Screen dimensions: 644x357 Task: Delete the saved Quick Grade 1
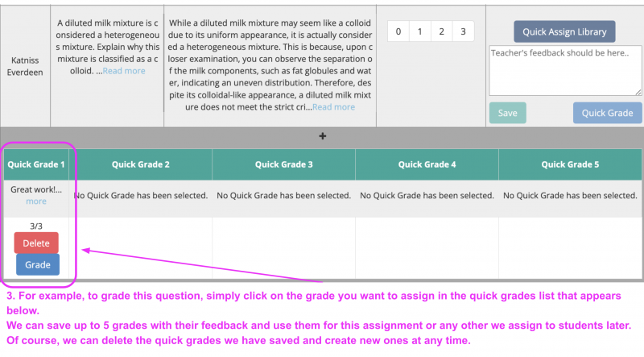[x=36, y=243]
